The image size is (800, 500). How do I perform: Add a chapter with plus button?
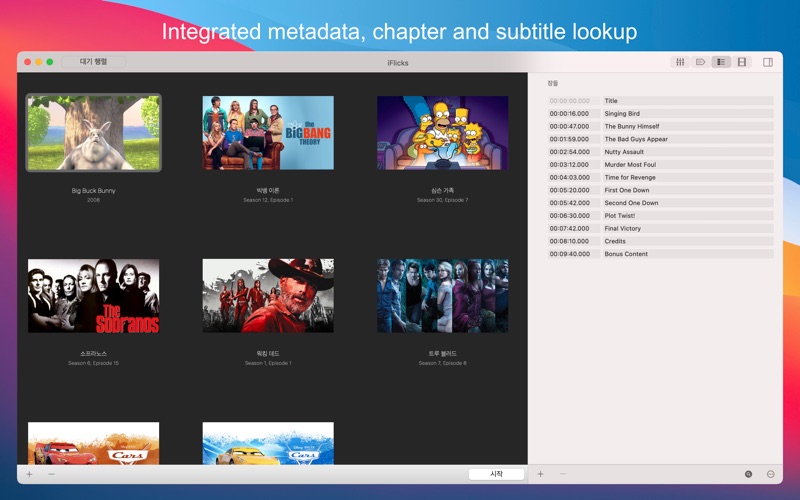(x=540, y=474)
